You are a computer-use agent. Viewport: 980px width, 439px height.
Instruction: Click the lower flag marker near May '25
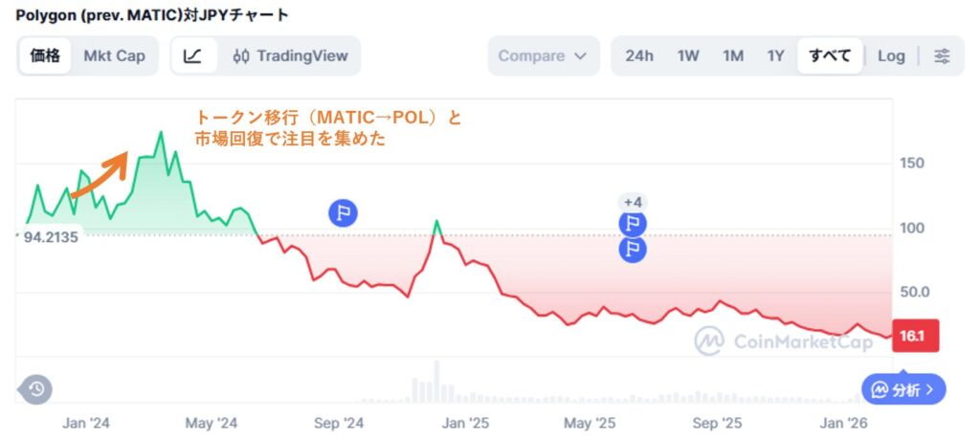pos(633,250)
